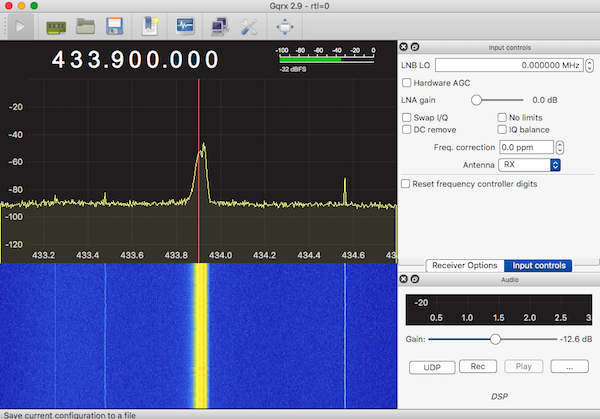This screenshot has width=600, height=419.
Task: Open the Antenna RX dropdown
Action: (529, 165)
